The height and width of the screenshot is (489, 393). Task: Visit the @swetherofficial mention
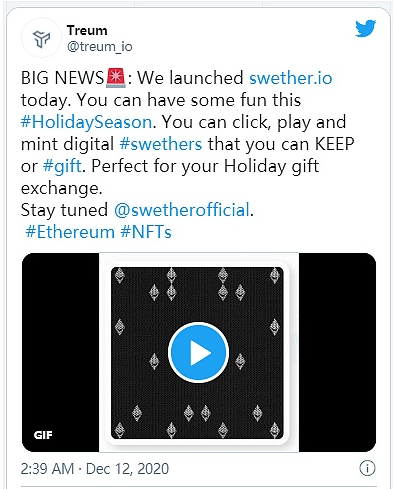(182, 210)
